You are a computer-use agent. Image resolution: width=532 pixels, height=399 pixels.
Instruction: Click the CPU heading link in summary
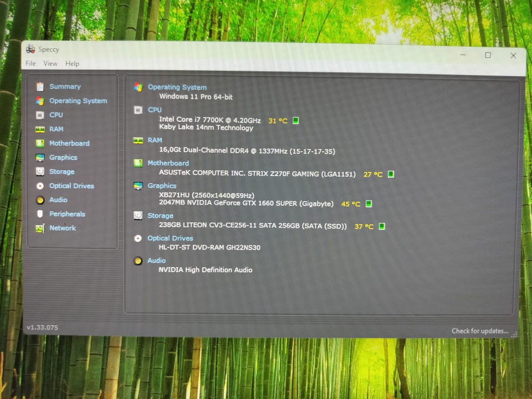(155, 110)
